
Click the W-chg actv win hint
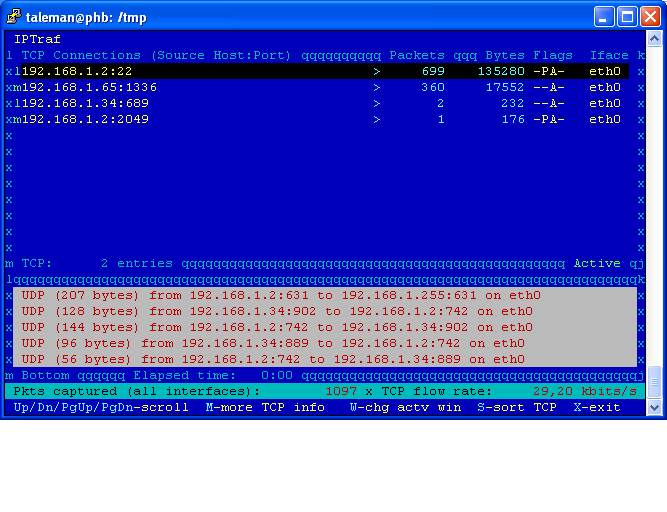405,408
